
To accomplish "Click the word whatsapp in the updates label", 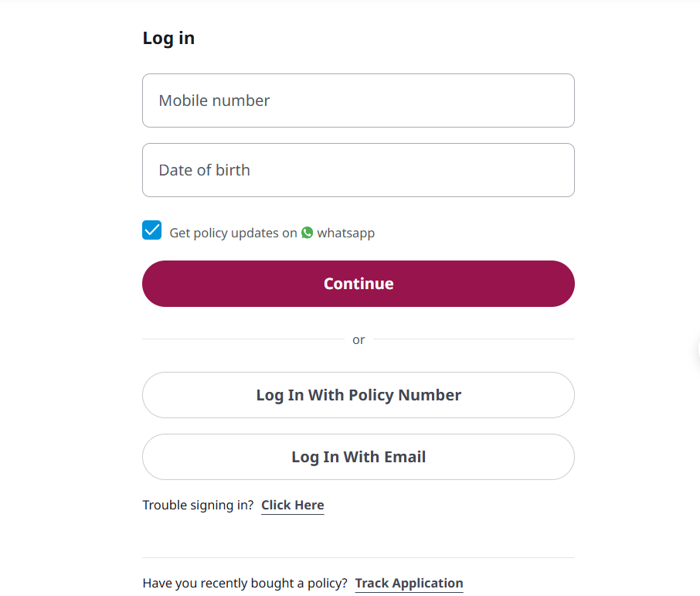I will tap(345, 233).
